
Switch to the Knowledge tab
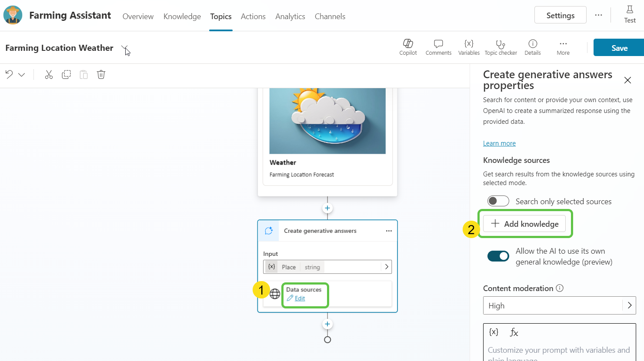click(x=182, y=17)
